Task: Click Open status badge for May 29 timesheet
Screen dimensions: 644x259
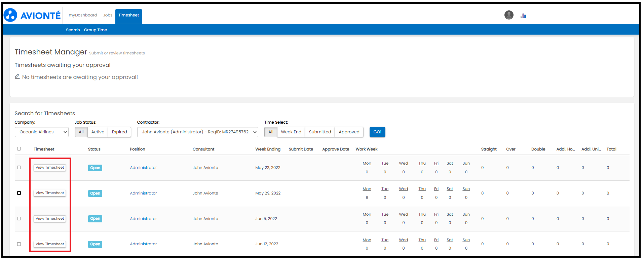Action: [x=95, y=193]
